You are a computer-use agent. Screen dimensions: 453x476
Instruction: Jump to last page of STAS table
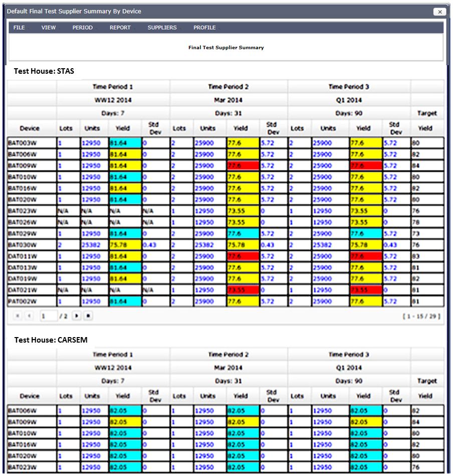click(x=88, y=316)
